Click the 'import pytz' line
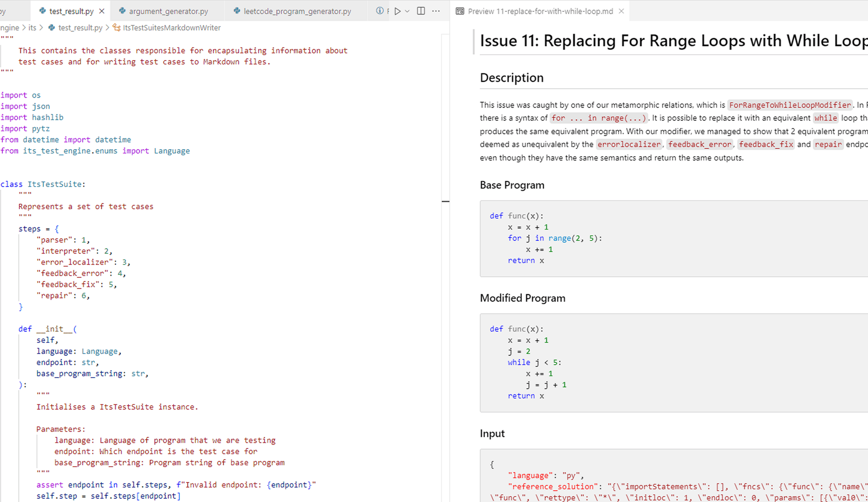Screen dimensions: 868x502 click(x=25, y=128)
